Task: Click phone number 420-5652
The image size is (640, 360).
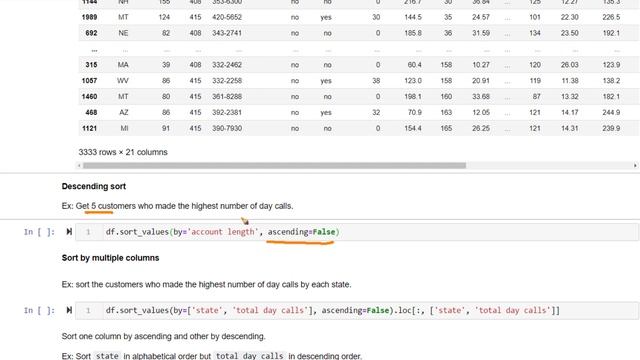Action: (227, 17)
